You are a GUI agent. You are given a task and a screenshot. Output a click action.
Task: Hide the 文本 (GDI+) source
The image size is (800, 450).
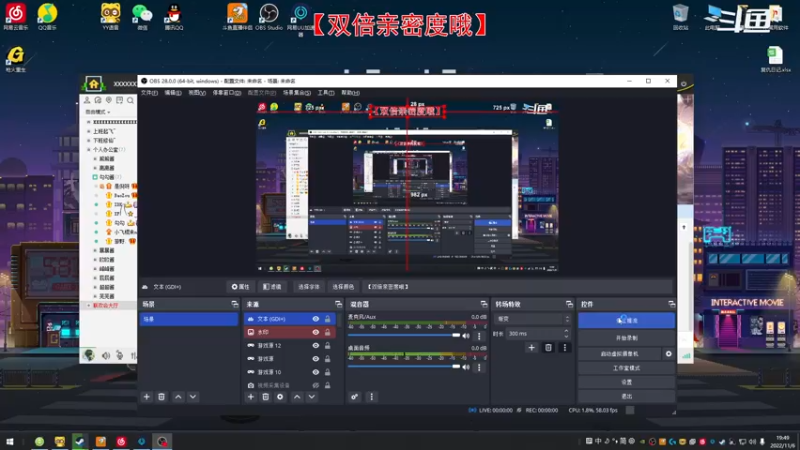coord(316,319)
